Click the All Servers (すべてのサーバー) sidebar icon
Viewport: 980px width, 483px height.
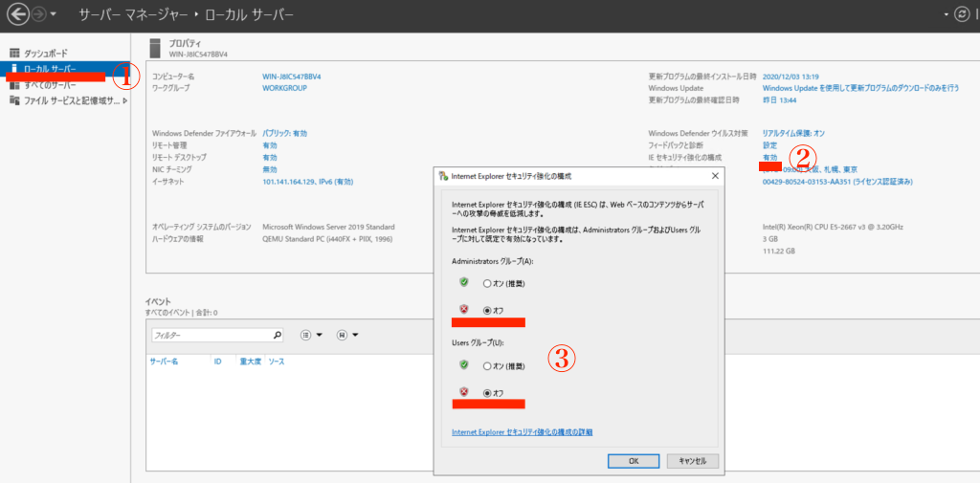[x=13, y=85]
